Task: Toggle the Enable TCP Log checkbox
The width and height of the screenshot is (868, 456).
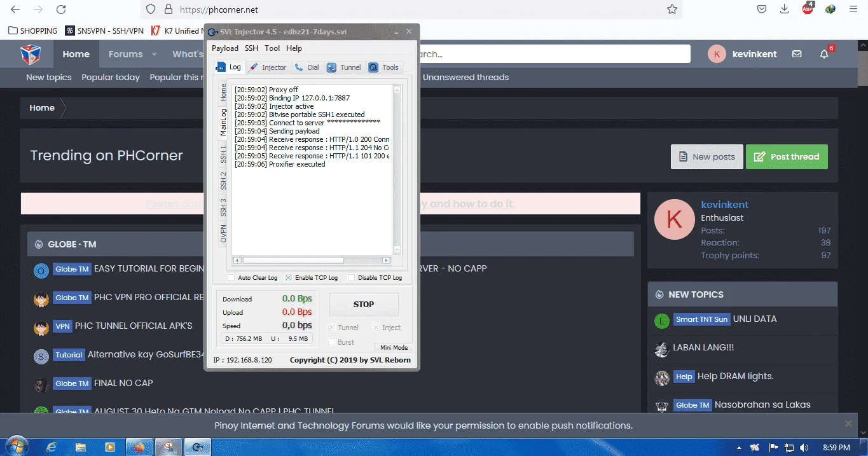Action: [288, 278]
